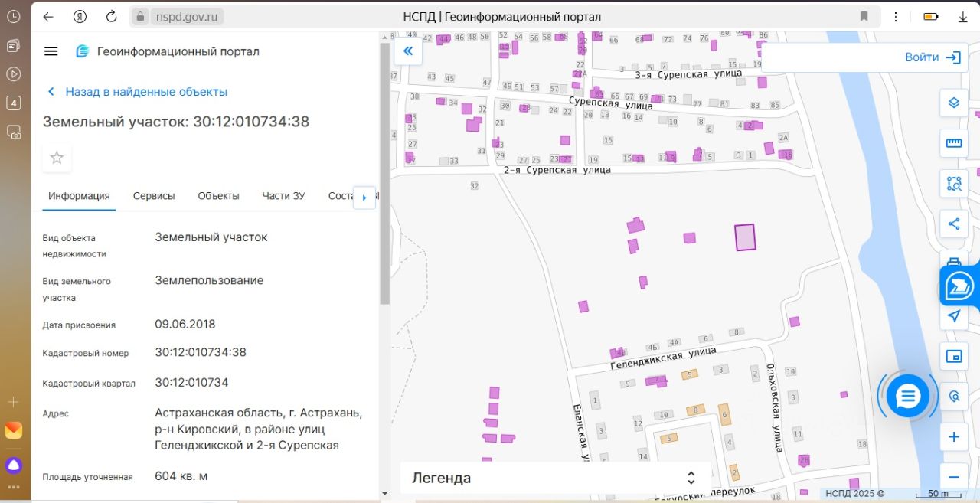Toggle the mini overview map button
The width and height of the screenshot is (980, 503).
pos(954,356)
